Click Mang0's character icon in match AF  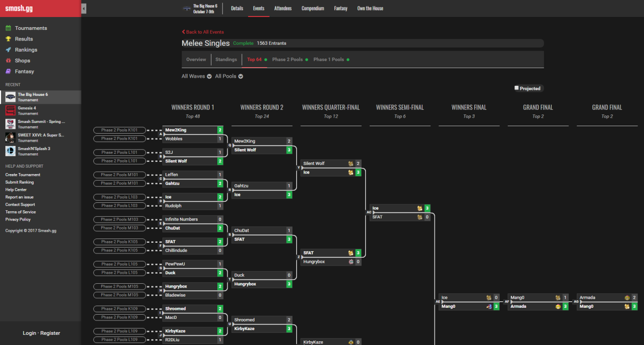(x=558, y=298)
